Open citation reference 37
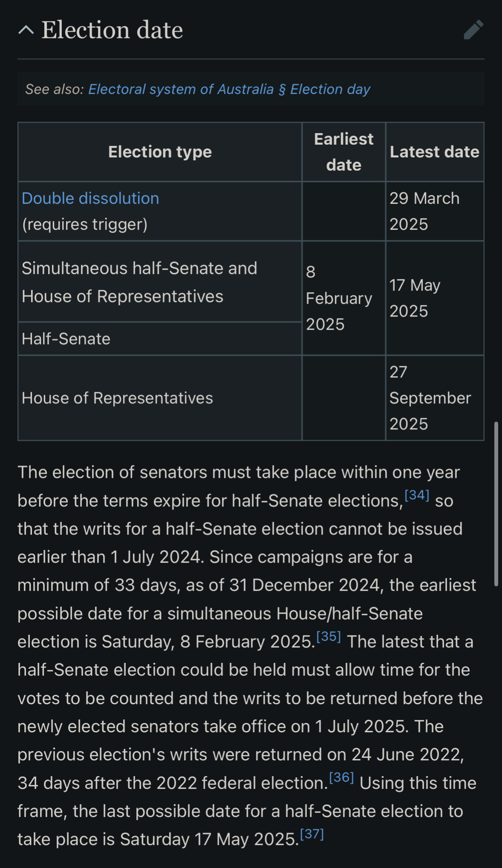Viewport: 502px width, 868px height. point(312,834)
